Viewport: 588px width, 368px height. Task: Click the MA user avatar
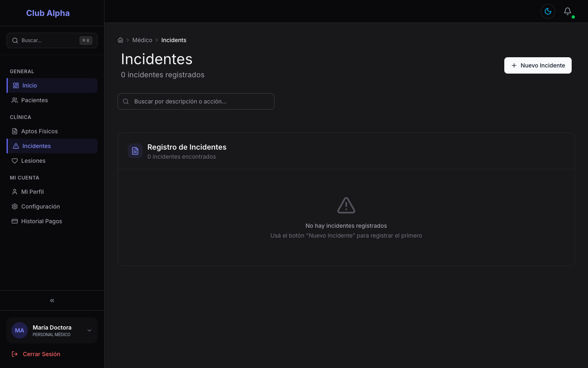click(20, 330)
